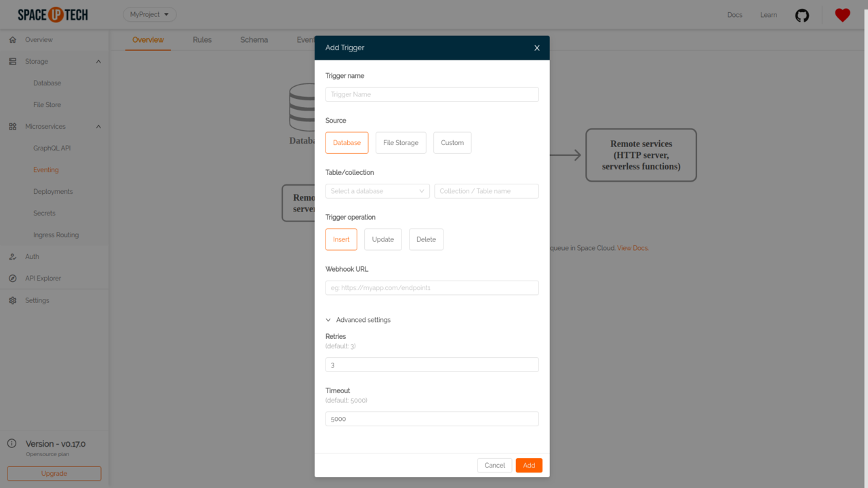Choose Custom source option
Screen dimensions: 868x488
point(452,143)
